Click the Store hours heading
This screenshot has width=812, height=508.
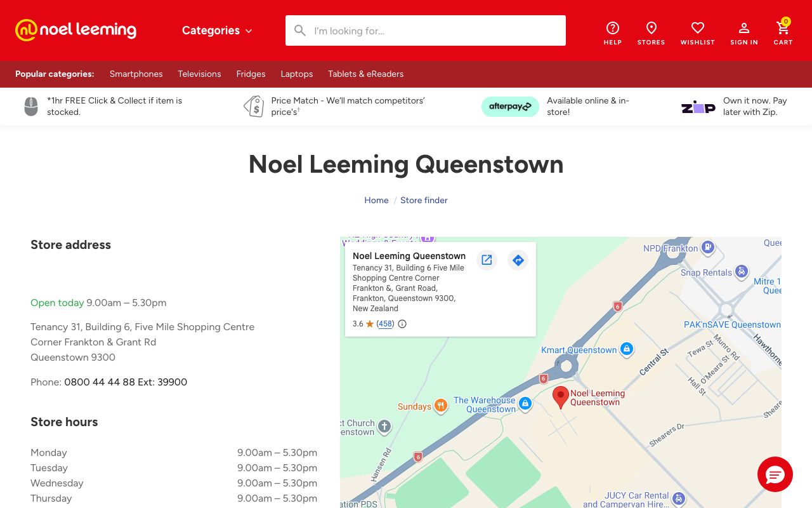point(64,422)
